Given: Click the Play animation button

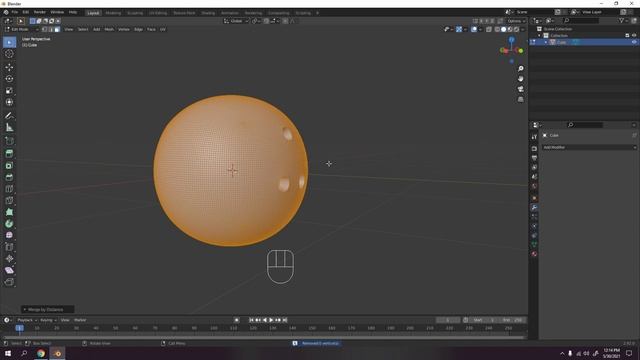Looking at the screenshot, I should 271,320.
